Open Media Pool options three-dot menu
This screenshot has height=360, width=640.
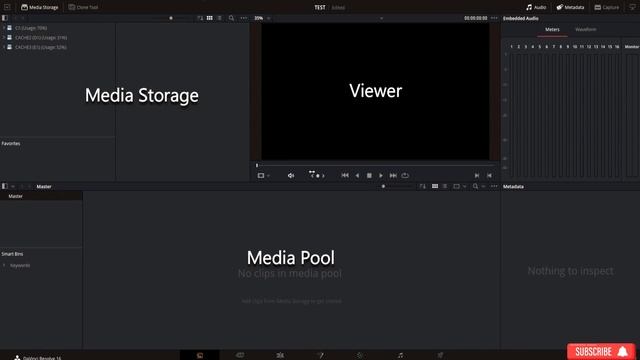click(494, 187)
